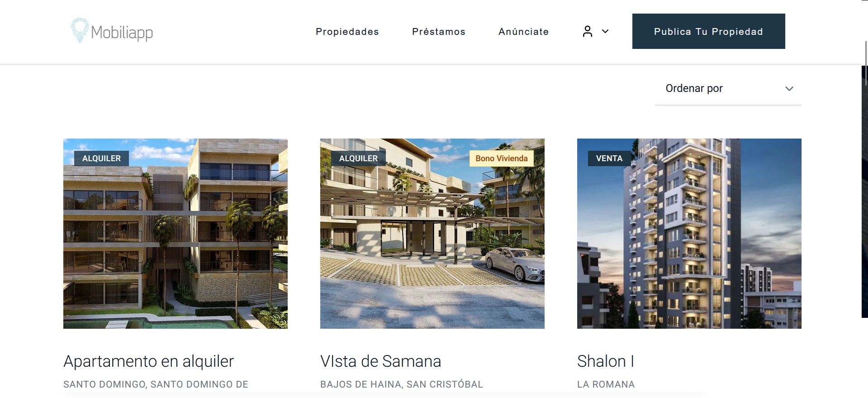Open the Ordenar por dropdown
This screenshot has height=398, width=868.
click(x=728, y=89)
